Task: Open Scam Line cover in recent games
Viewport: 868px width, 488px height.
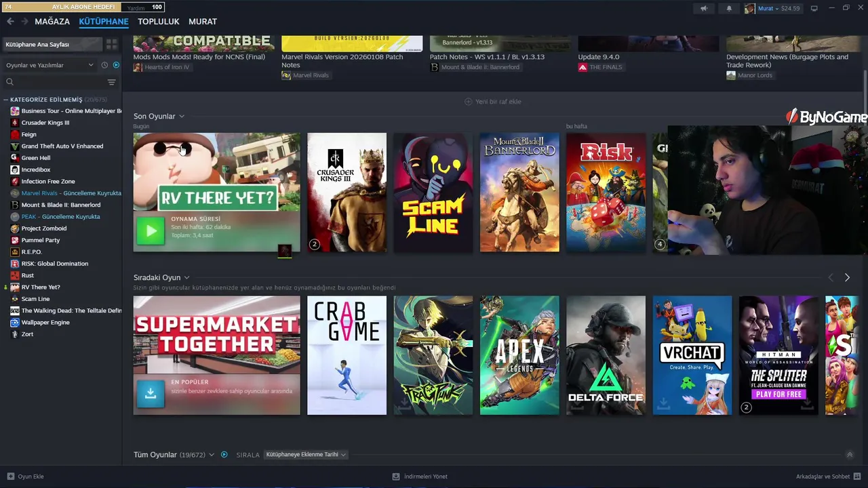Action: [x=433, y=192]
